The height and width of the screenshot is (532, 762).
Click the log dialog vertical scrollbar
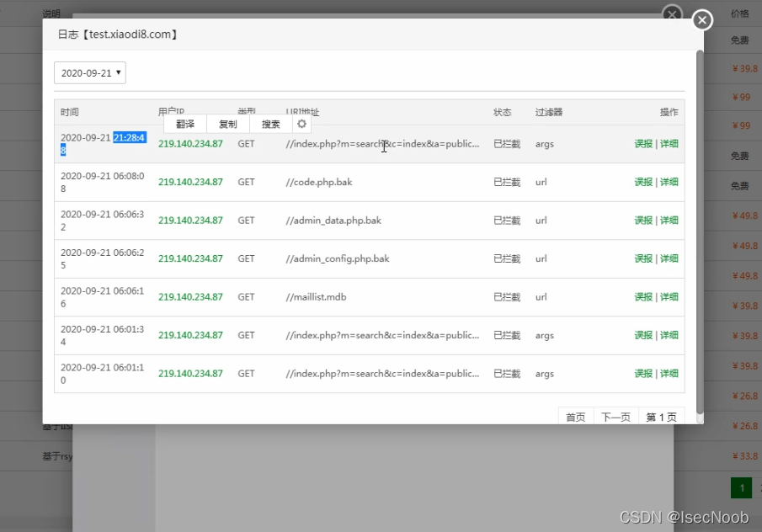click(700, 232)
